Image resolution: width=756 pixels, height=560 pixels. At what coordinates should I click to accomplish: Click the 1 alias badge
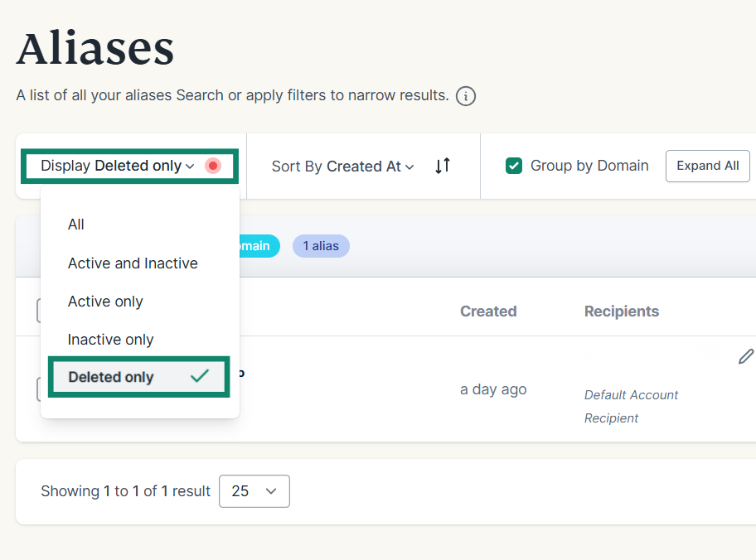tap(321, 246)
